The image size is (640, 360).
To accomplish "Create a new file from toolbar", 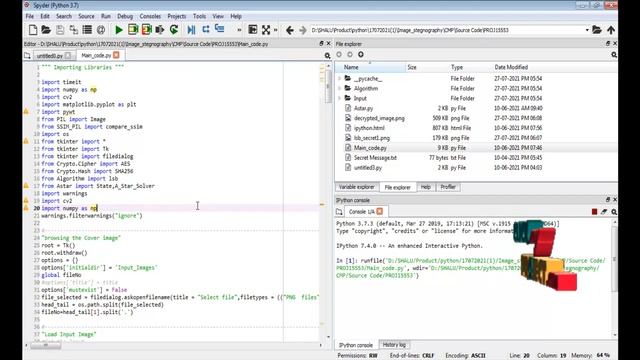I will coord(33,30).
